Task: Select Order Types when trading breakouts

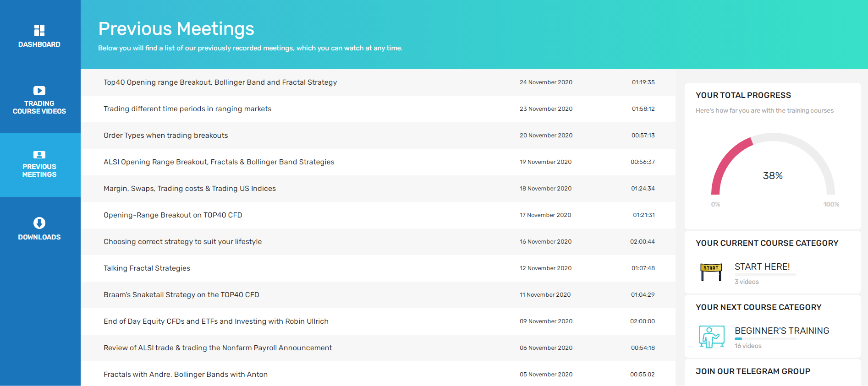Action: point(165,136)
